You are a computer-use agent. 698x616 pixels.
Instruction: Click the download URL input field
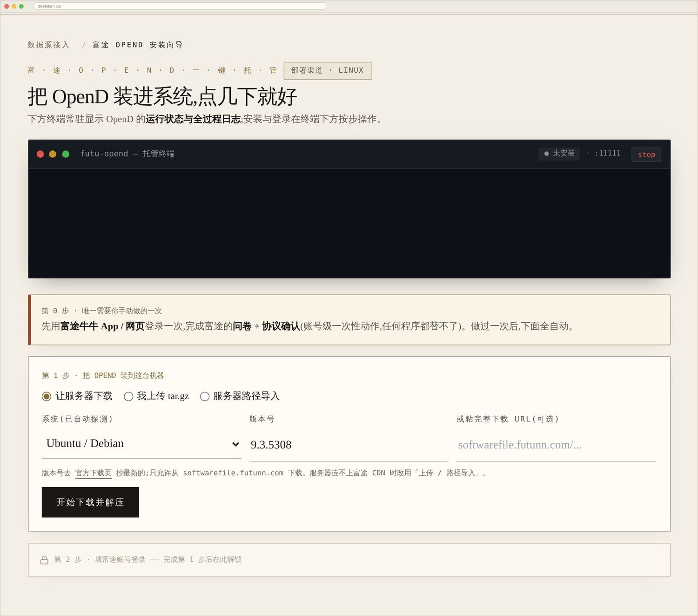point(556,445)
